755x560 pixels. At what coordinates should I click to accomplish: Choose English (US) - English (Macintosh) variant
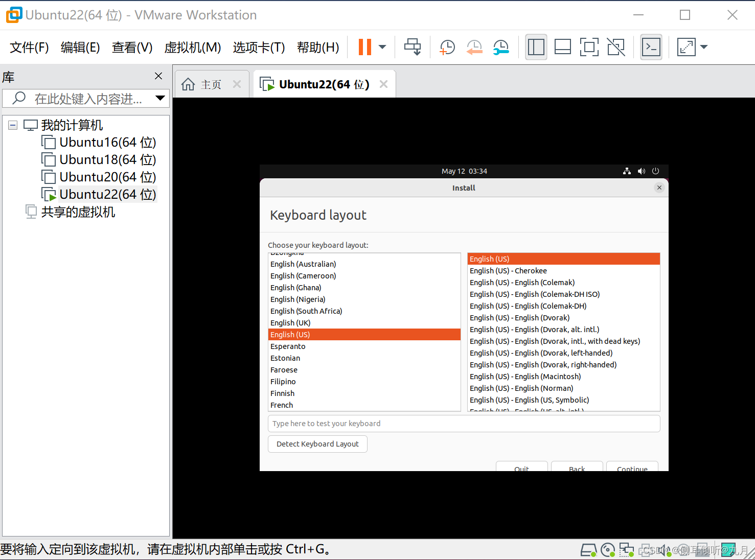(564, 377)
